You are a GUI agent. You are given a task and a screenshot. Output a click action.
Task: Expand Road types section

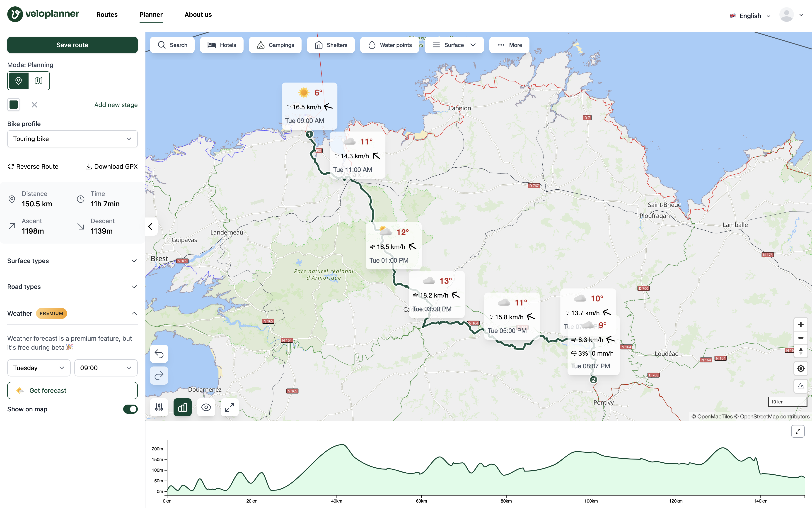[x=72, y=287]
